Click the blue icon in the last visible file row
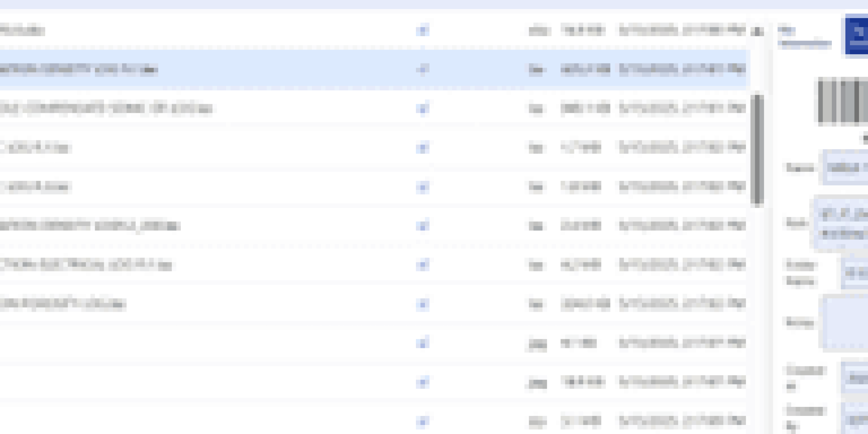This screenshot has width=868, height=434. tap(423, 422)
